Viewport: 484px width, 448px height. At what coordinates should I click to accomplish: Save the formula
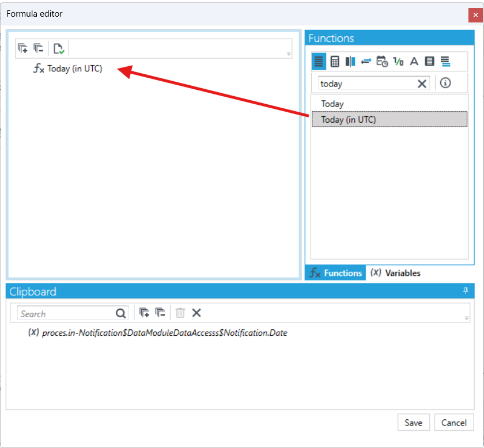click(414, 423)
